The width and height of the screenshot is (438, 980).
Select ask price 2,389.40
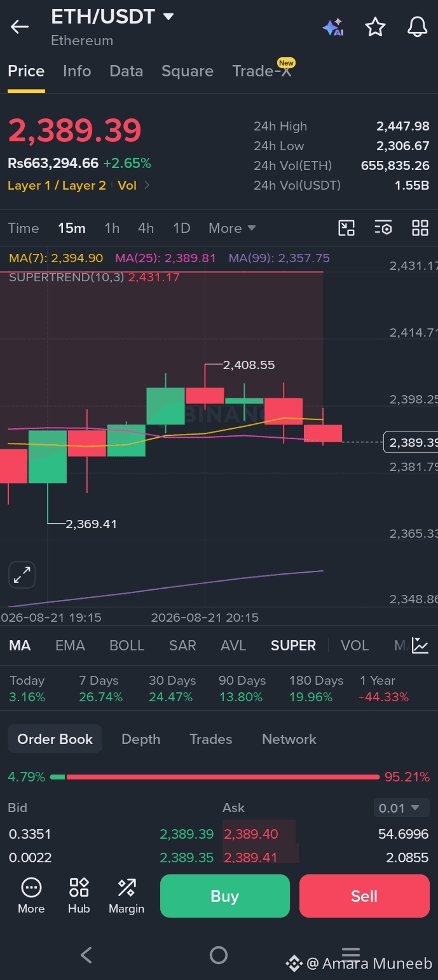pyautogui.click(x=251, y=834)
